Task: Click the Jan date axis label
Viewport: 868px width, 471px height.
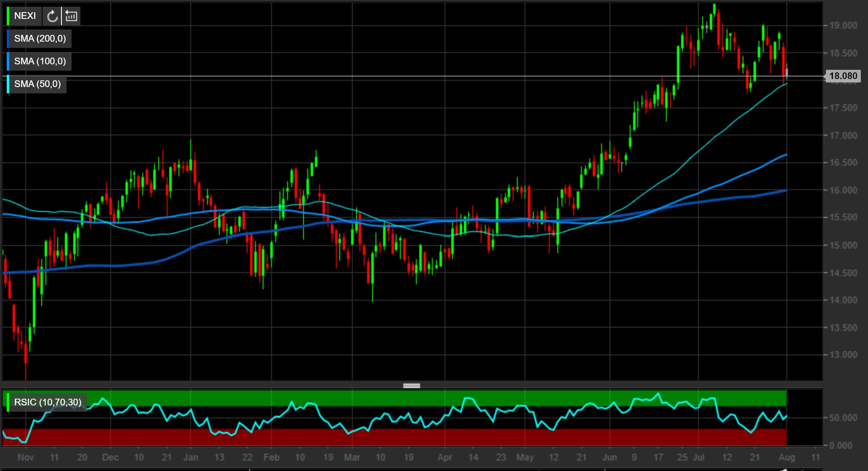Action: (191, 457)
